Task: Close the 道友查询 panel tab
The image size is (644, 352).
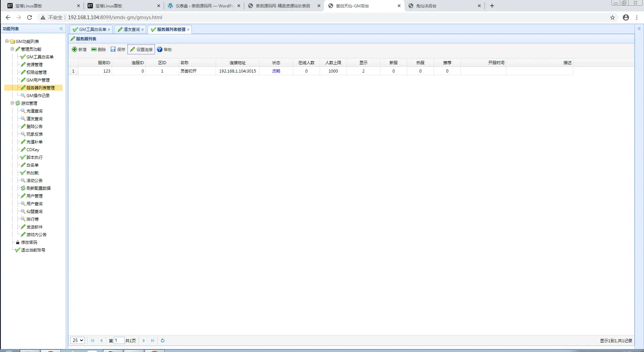Action: [x=143, y=30]
